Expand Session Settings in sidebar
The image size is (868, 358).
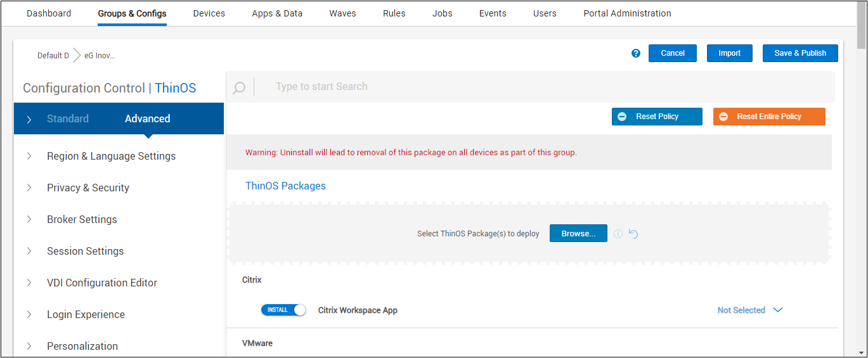(85, 251)
